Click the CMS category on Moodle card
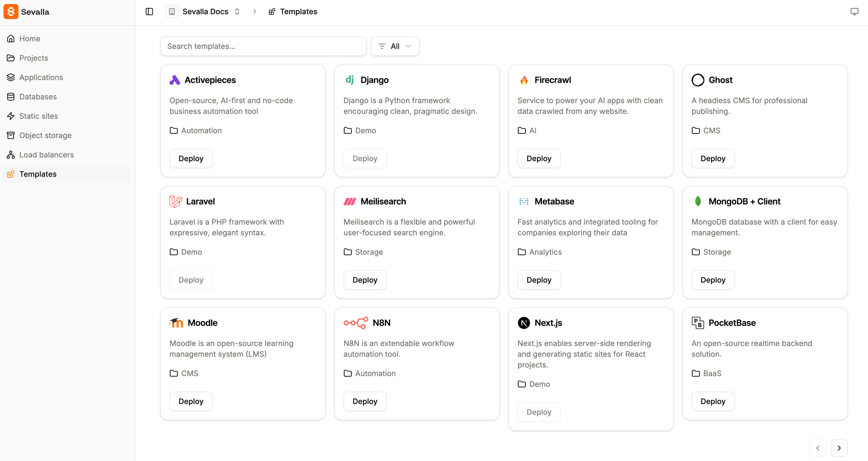The image size is (868, 461). click(190, 373)
